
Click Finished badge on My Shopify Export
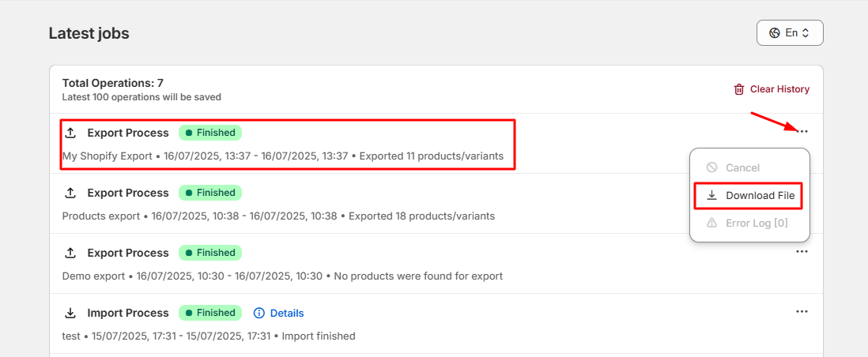tap(210, 133)
